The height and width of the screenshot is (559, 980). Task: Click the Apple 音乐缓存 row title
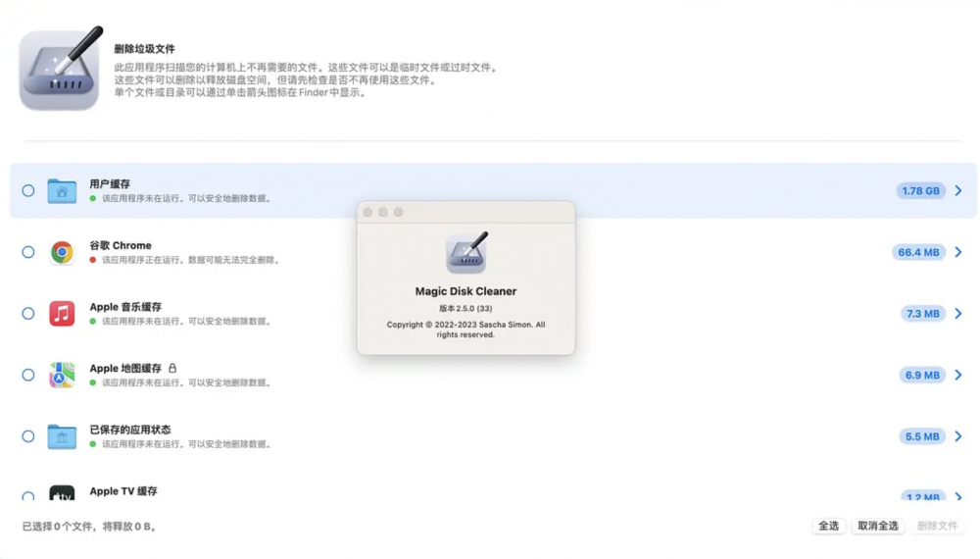pos(125,306)
